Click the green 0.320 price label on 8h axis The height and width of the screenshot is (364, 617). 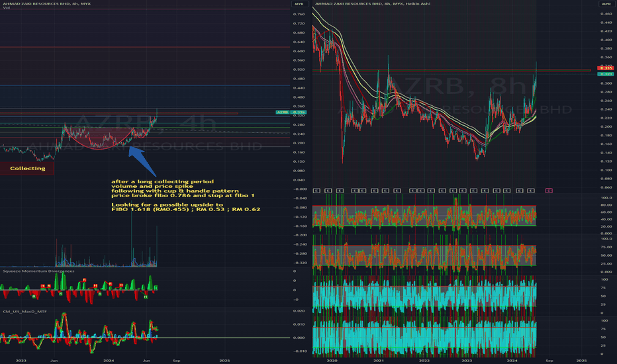click(x=606, y=73)
